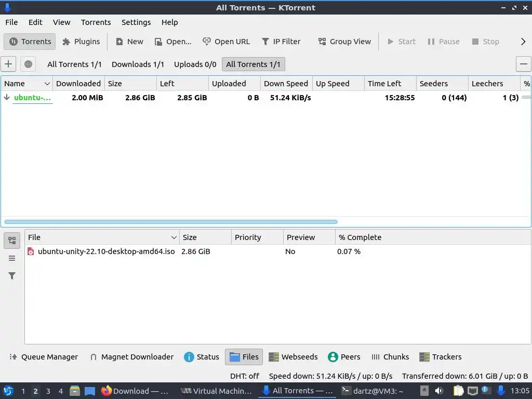Sort by Size column in torrent list

tap(130, 84)
